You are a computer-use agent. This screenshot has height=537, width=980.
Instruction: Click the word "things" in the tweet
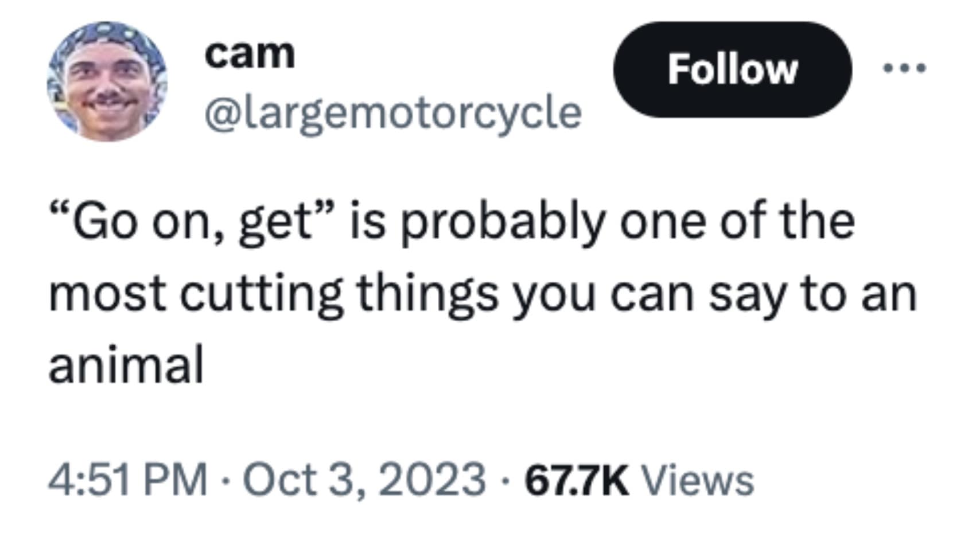coord(427,294)
